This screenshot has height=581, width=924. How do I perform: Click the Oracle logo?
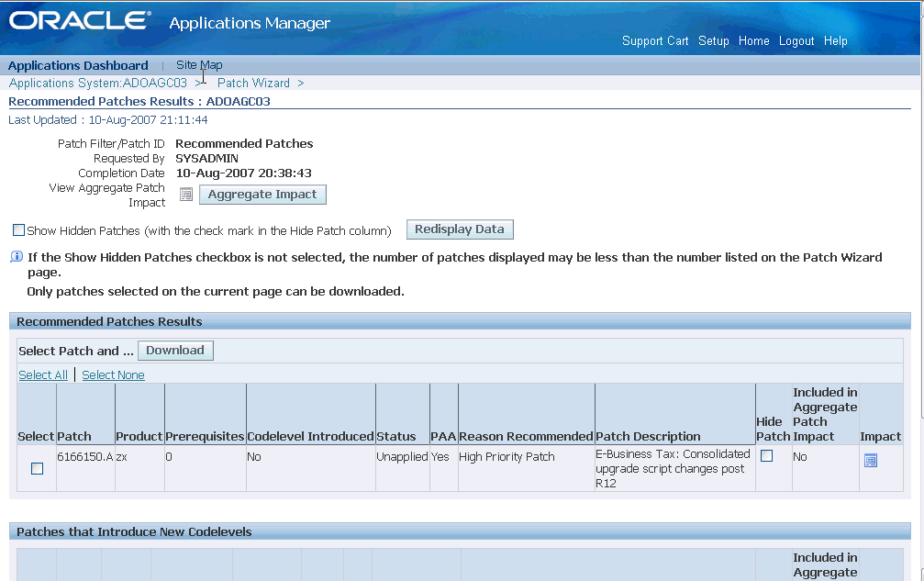80,20
